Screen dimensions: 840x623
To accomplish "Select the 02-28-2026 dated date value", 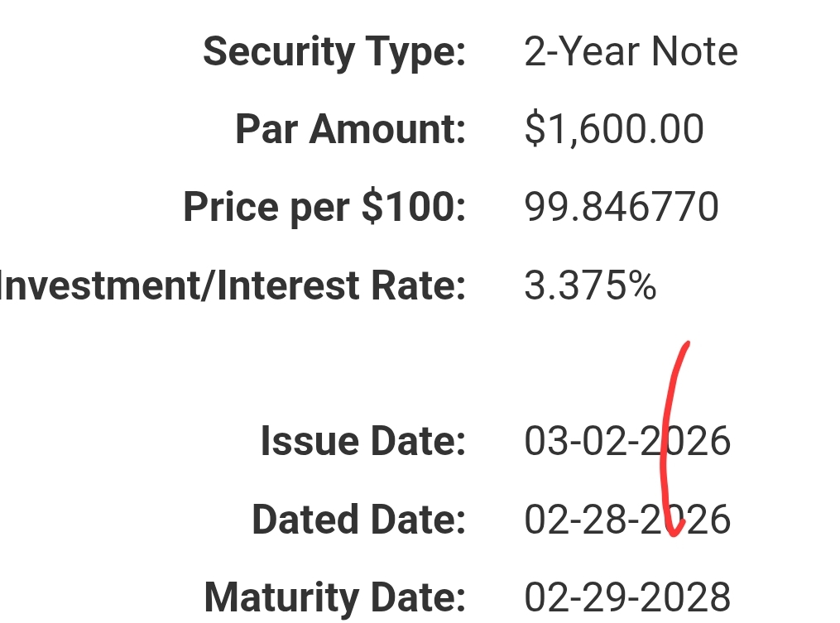I will click(x=627, y=520).
